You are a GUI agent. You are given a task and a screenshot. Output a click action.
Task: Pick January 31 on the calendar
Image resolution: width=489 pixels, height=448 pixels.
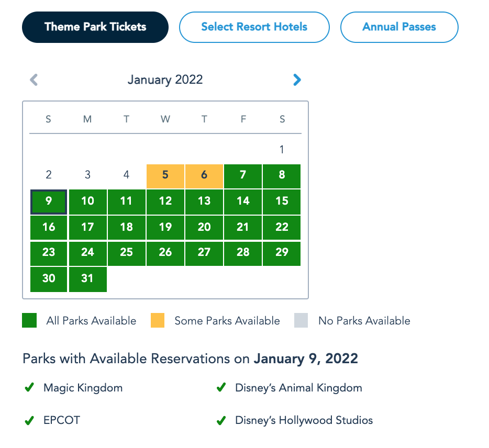(87, 279)
